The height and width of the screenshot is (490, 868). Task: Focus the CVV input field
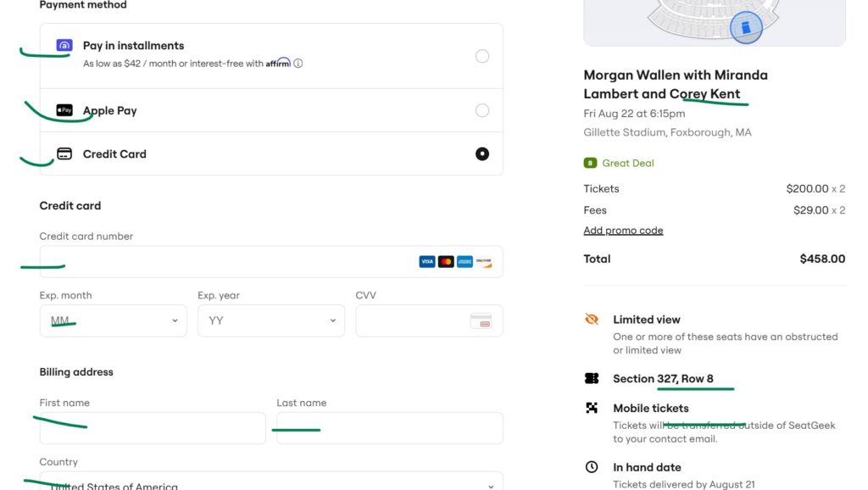pos(429,320)
